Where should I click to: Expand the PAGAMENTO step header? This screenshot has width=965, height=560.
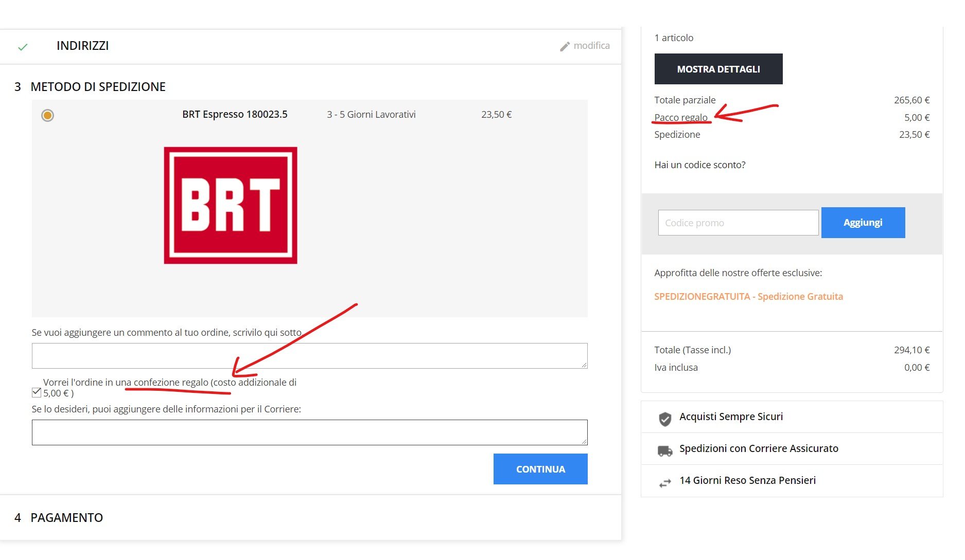pos(67,518)
